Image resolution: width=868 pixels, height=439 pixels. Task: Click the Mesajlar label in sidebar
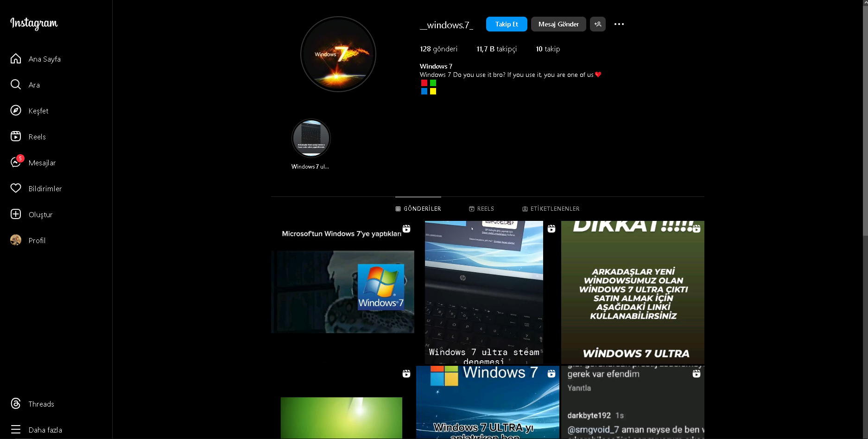coord(42,163)
